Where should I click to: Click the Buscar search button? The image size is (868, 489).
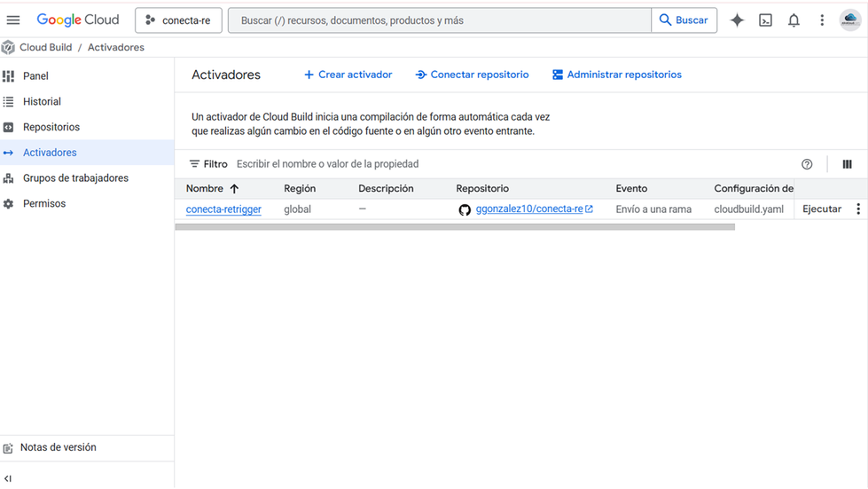(x=684, y=20)
